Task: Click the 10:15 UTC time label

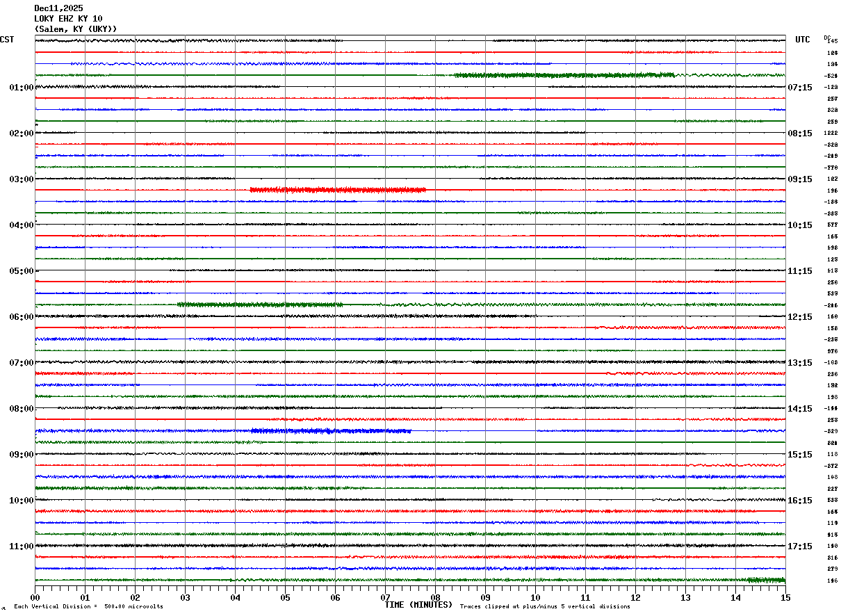Action: click(799, 225)
